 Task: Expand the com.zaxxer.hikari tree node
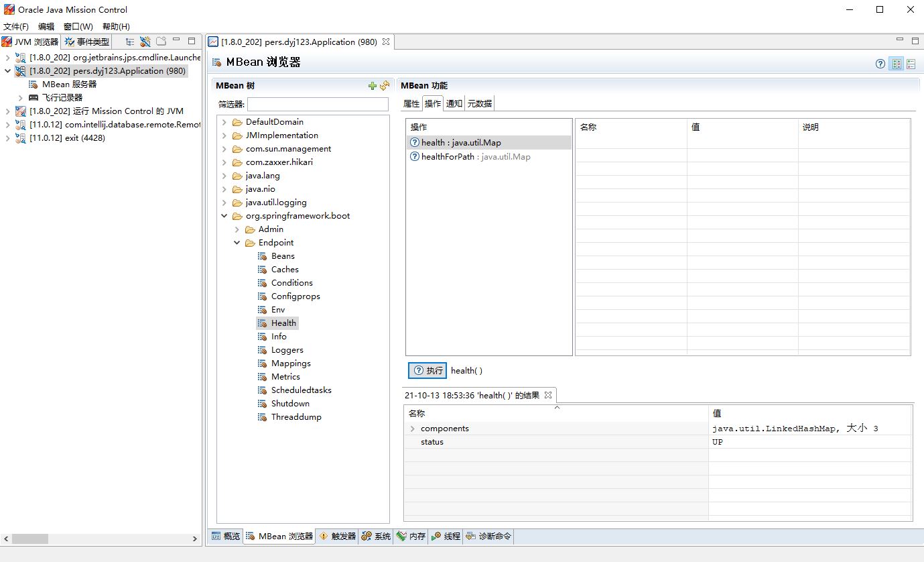click(224, 162)
